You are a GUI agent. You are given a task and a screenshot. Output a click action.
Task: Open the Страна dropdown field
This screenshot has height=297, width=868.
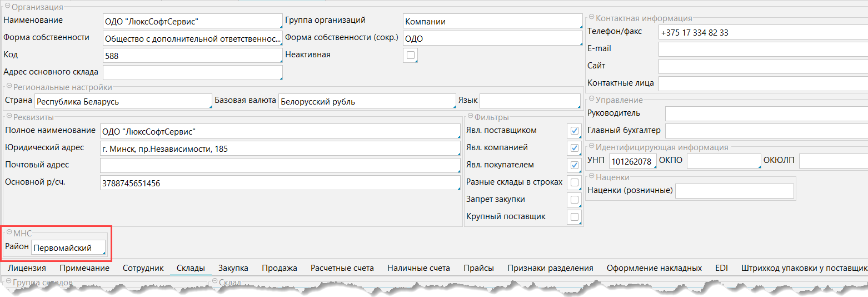[x=122, y=102]
